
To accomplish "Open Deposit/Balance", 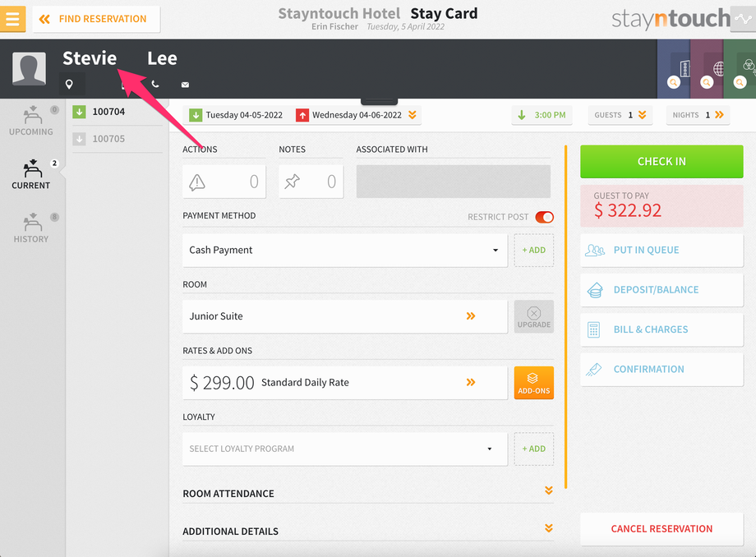I will tap(661, 289).
